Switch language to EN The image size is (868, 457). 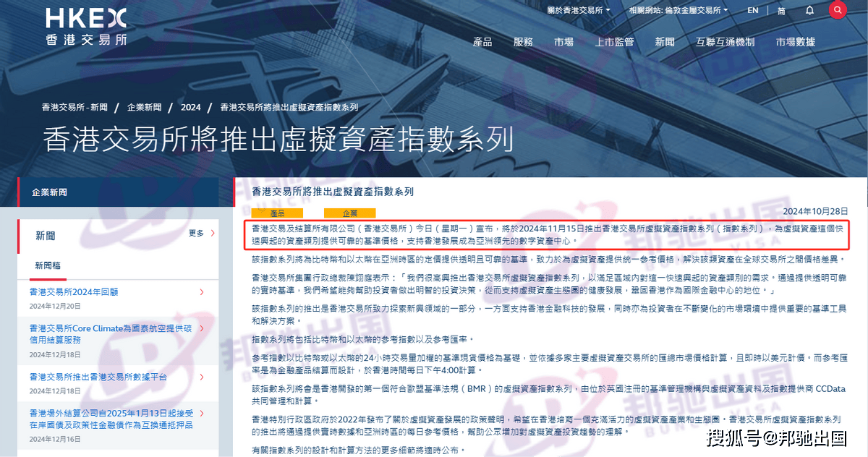pos(753,10)
